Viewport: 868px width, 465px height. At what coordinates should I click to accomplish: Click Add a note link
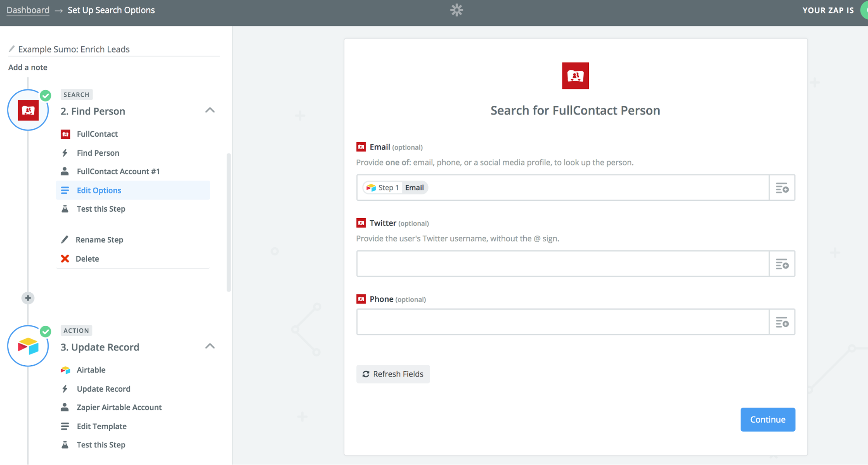point(28,67)
